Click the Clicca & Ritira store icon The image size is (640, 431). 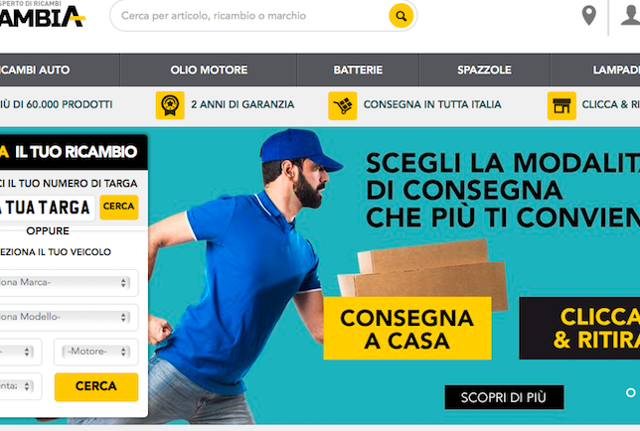point(562,106)
